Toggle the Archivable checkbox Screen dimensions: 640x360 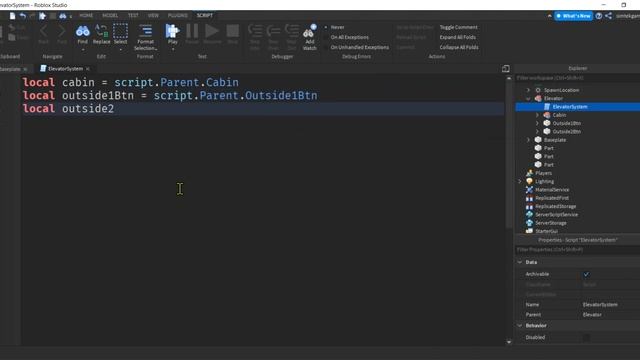(586, 274)
